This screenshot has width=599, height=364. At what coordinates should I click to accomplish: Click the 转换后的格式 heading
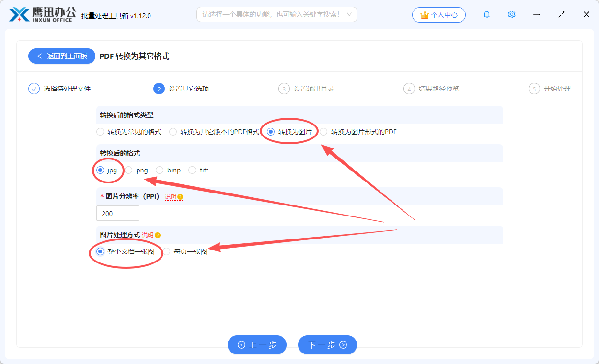click(x=120, y=153)
